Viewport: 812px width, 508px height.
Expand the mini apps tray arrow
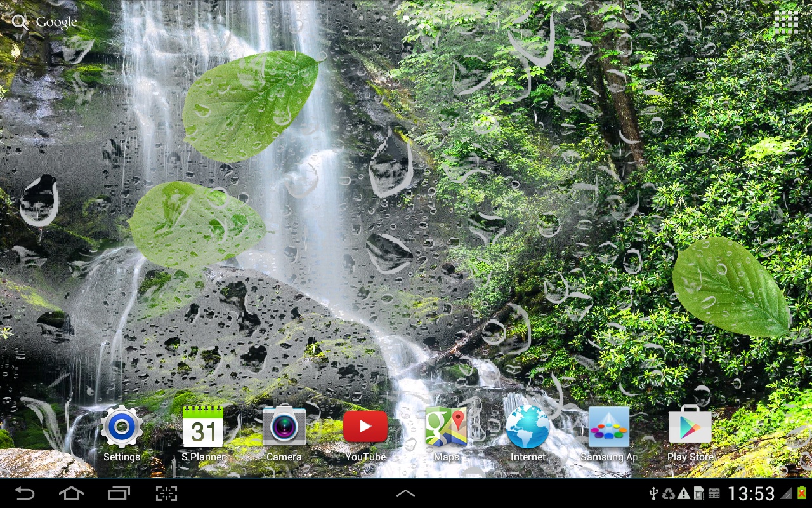tap(405, 493)
